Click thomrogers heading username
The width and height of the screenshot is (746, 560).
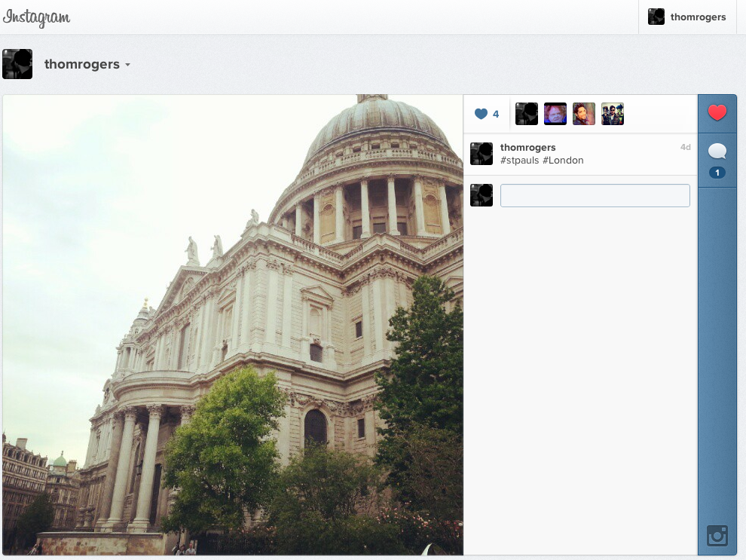pos(82,64)
